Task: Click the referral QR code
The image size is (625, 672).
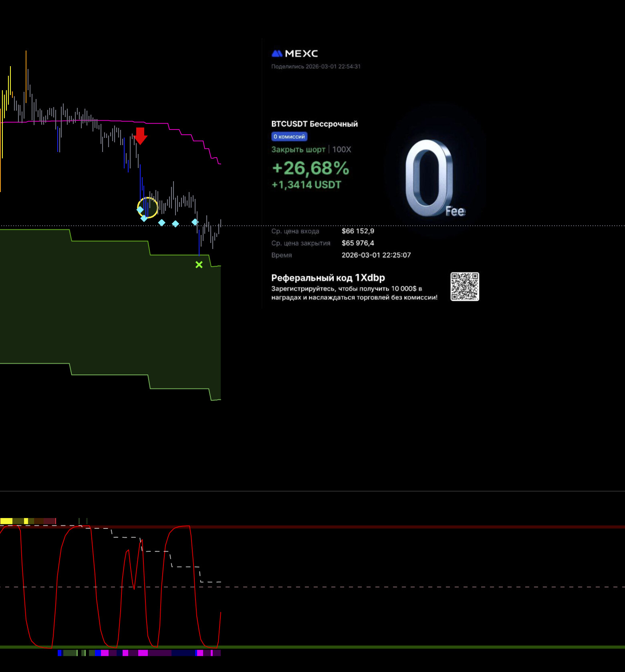Action: (x=464, y=287)
